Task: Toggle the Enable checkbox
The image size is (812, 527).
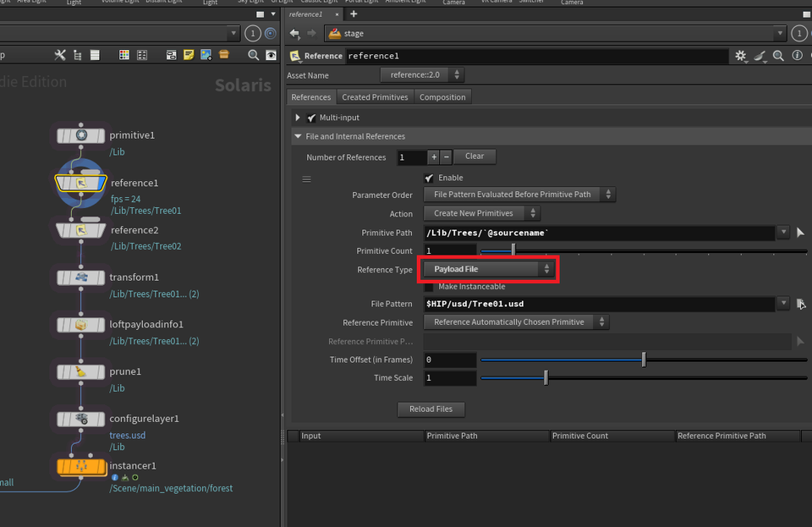Action: [x=430, y=178]
